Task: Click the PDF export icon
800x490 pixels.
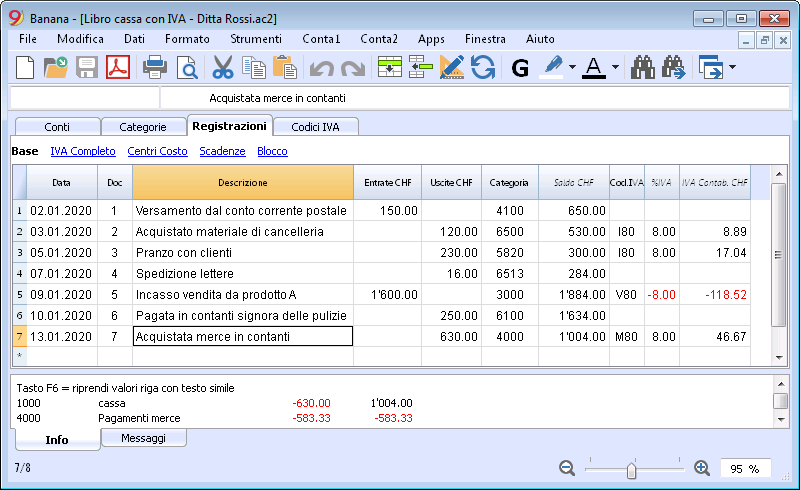Action: point(118,67)
